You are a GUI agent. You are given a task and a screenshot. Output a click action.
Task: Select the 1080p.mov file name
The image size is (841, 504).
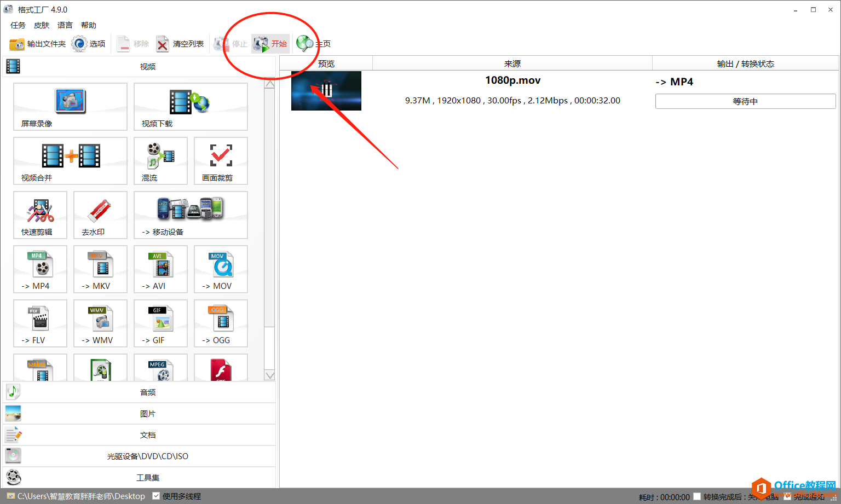click(513, 80)
